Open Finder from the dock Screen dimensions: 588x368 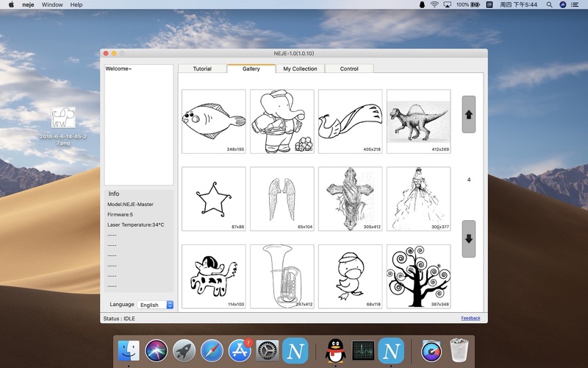click(x=128, y=351)
